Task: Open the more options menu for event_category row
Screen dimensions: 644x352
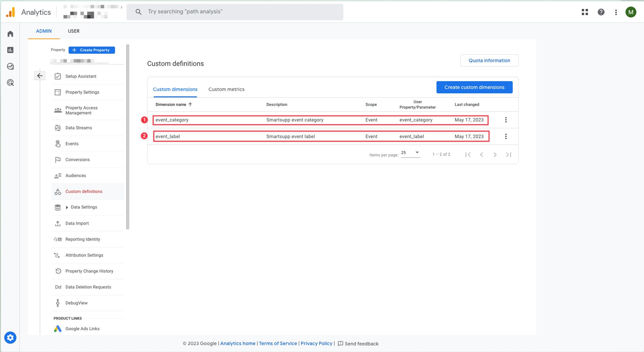Action: click(x=506, y=120)
